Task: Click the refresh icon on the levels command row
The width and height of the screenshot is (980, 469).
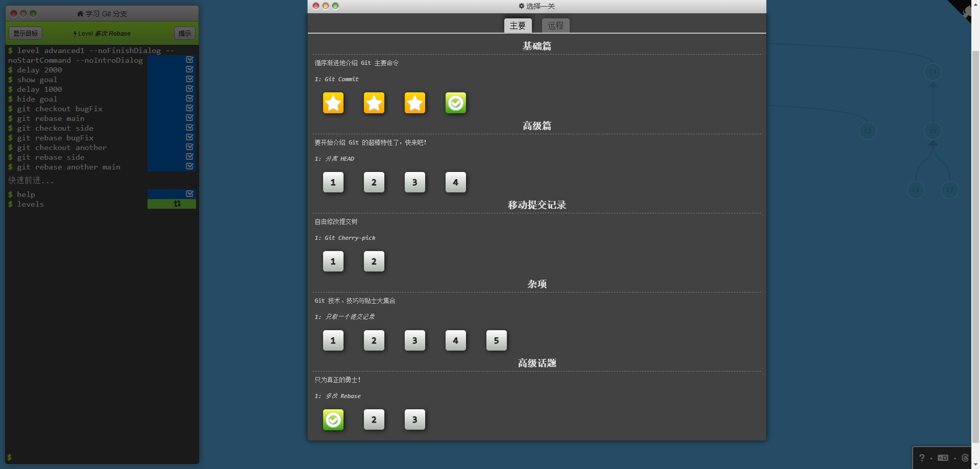Action: pyautogui.click(x=177, y=204)
